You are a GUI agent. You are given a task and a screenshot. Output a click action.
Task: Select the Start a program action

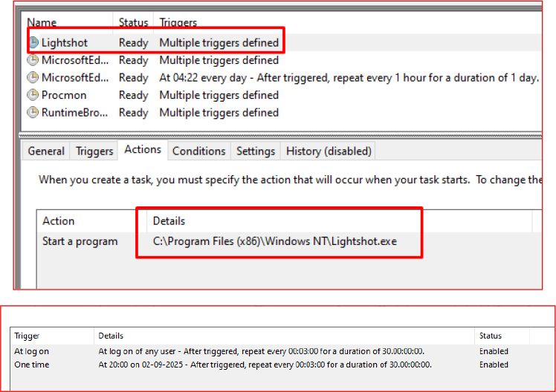point(80,241)
